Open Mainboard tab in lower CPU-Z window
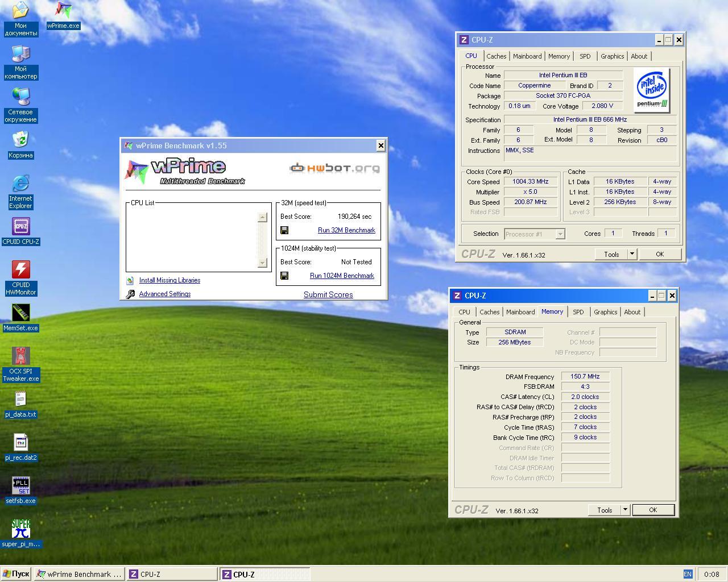 click(x=520, y=312)
